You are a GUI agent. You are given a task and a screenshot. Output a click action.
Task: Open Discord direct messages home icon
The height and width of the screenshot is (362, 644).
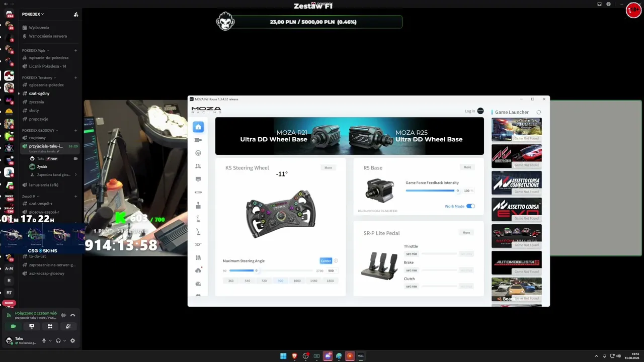(x=9, y=14)
